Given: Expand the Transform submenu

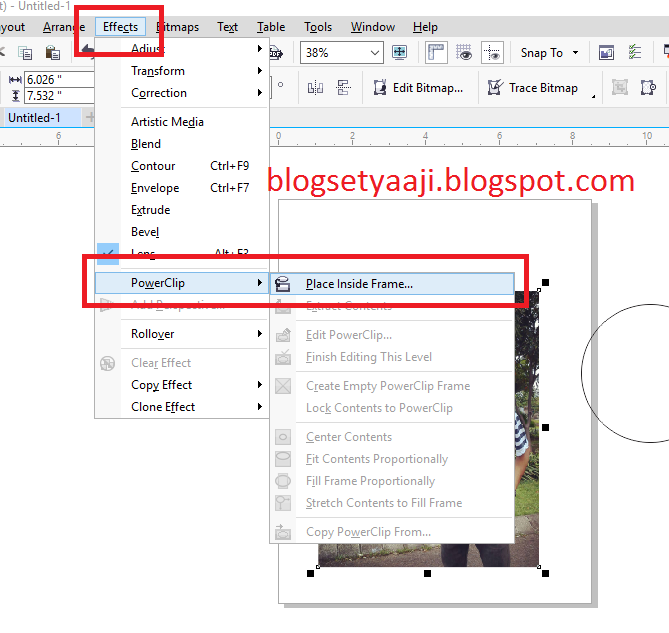Looking at the screenshot, I should [x=259, y=71].
